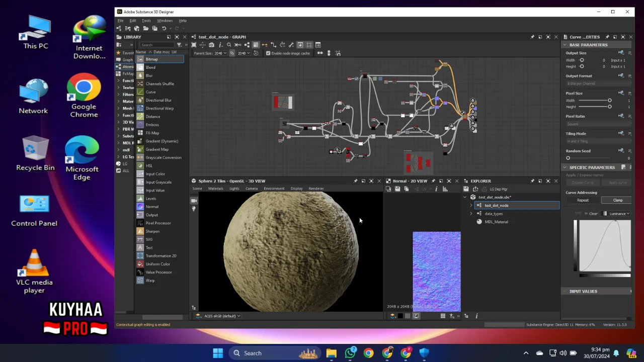Viewport: 644px width, 362px height.
Task: Collapse the test_dot_node.sbs package
Action: click(464, 197)
